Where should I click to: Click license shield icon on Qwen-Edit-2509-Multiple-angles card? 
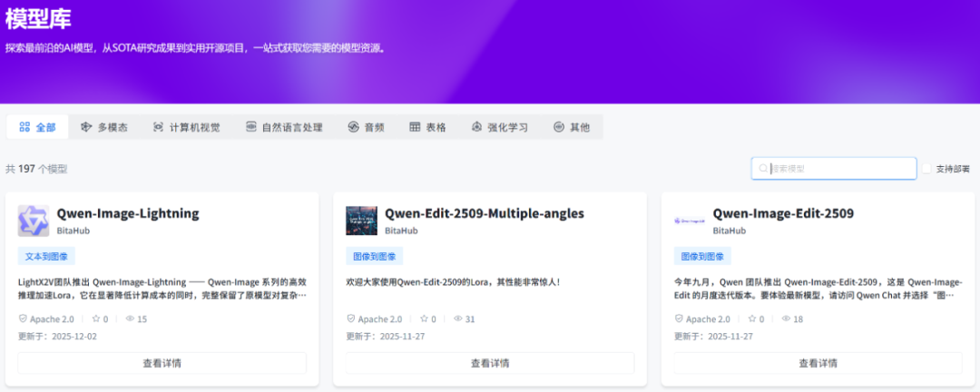point(350,318)
